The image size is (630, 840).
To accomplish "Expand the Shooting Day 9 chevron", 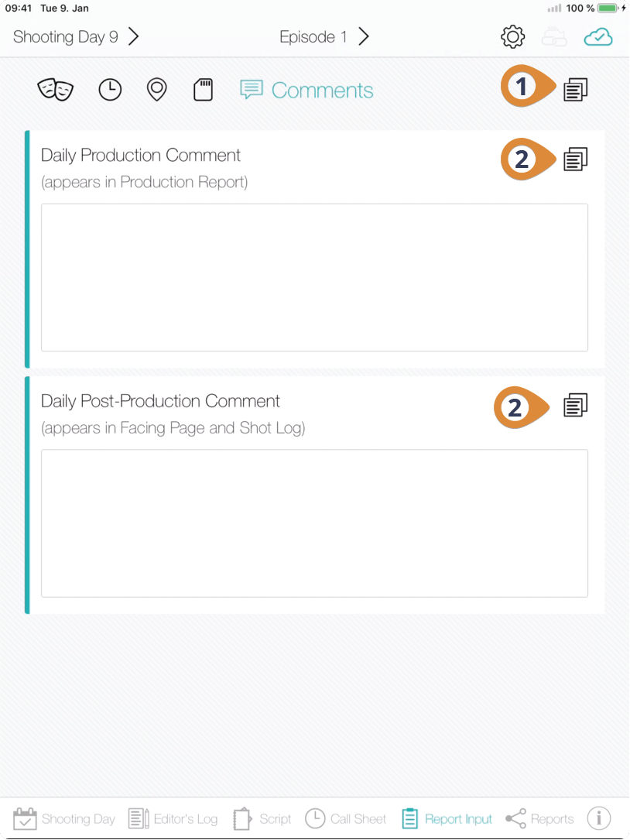I will point(133,36).
